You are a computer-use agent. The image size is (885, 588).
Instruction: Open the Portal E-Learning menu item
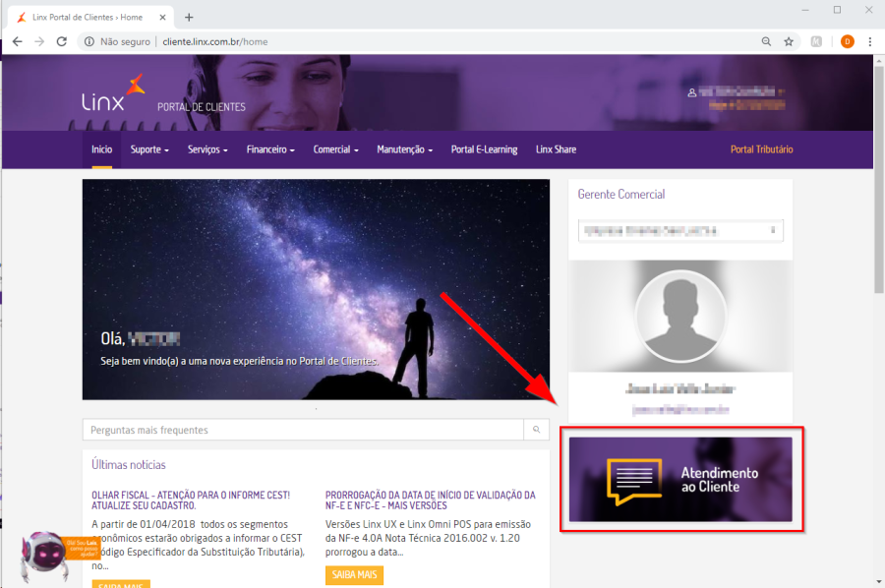[x=484, y=149]
